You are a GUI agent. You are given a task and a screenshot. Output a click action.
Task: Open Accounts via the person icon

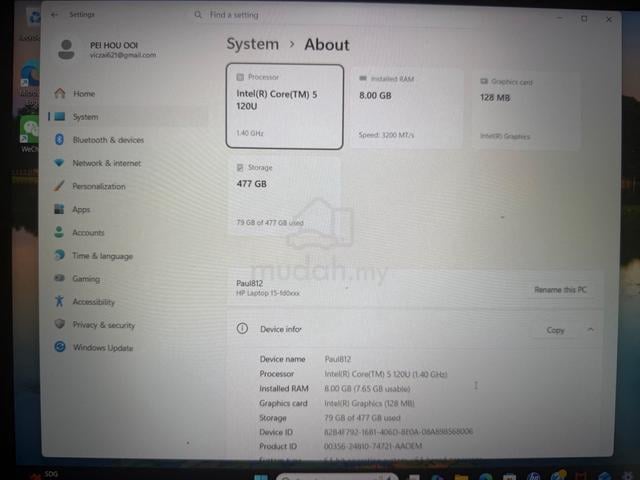tap(59, 232)
